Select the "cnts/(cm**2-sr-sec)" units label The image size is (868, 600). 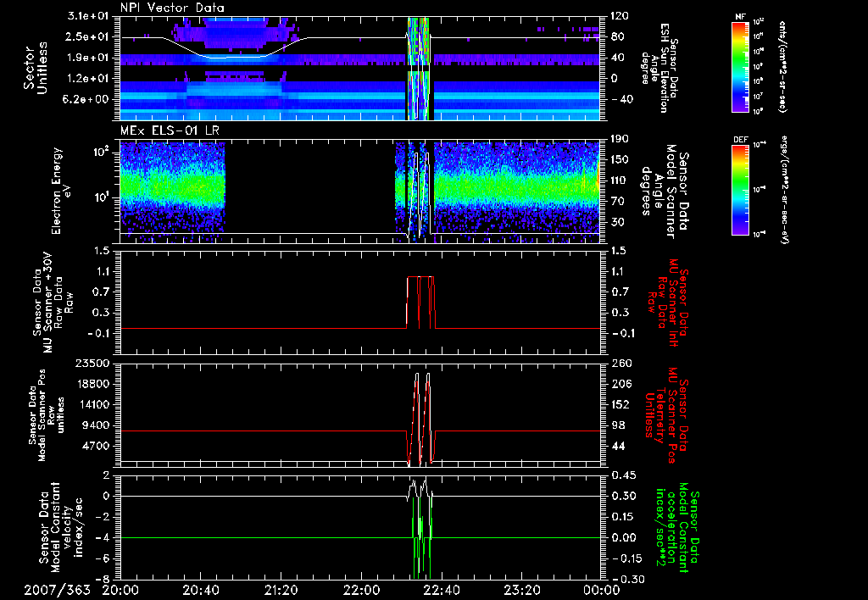tap(782, 66)
